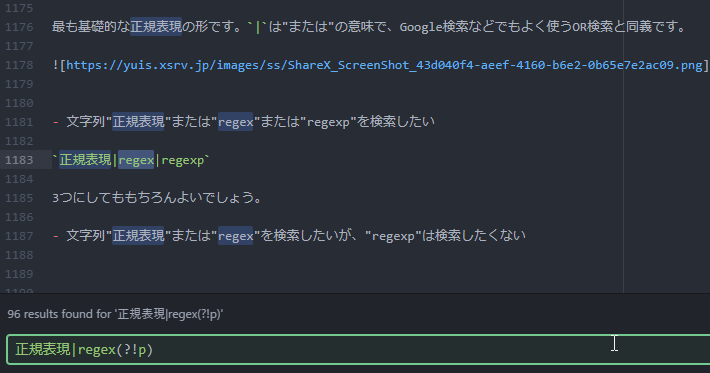Click line number 1184 in the gutter
Viewport: 710px width, 373px height.
[x=19, y=179]
